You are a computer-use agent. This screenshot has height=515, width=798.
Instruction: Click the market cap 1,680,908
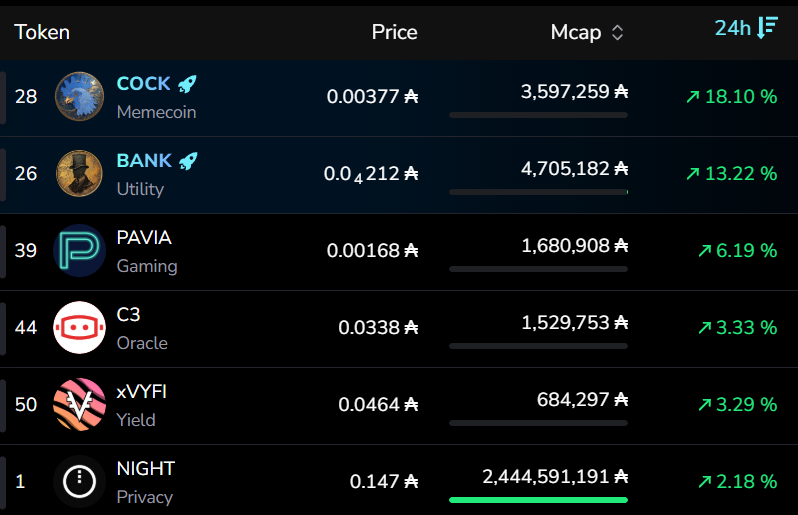[575, 246]
